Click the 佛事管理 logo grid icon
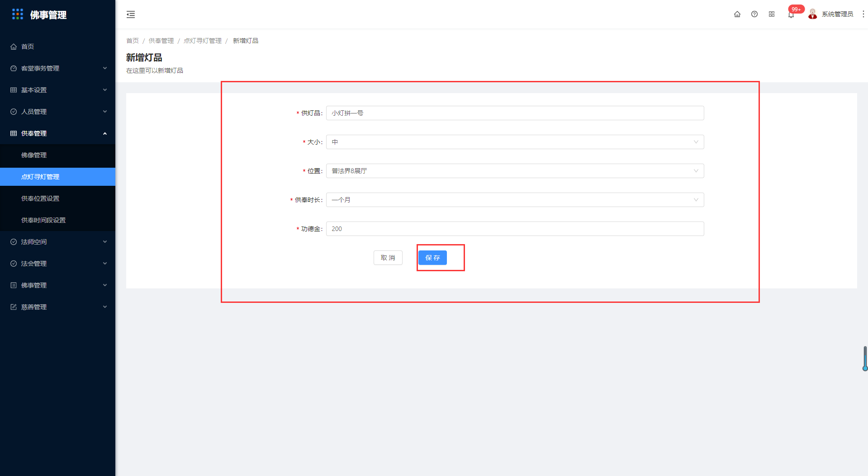Screen dimensions: 868x476 [x=18, y=14]
